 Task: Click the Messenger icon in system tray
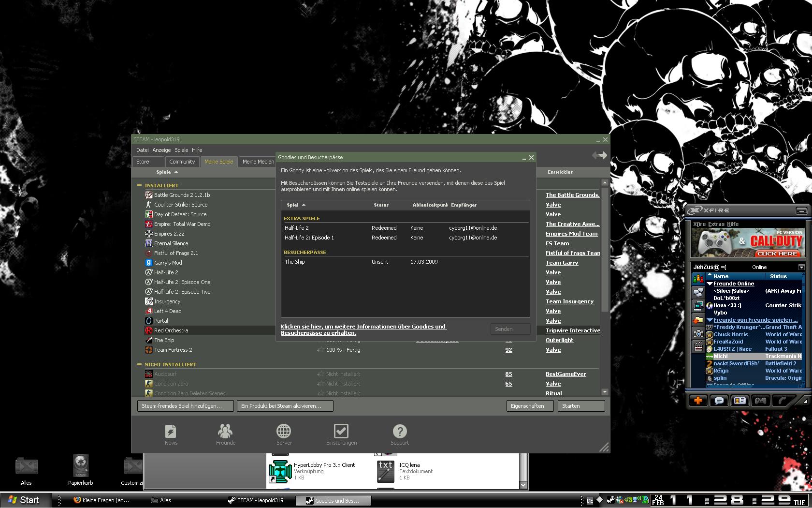pos(619,500)
